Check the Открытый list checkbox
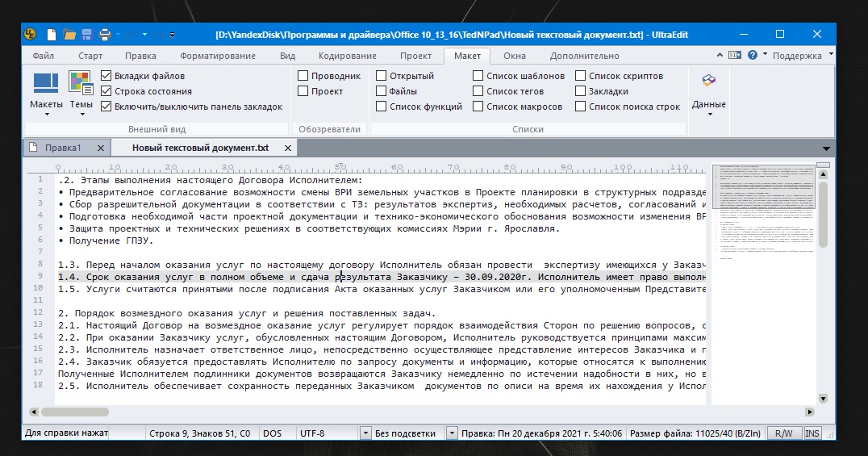This screenshot has width=868, height=456. [x=381, y=75]
